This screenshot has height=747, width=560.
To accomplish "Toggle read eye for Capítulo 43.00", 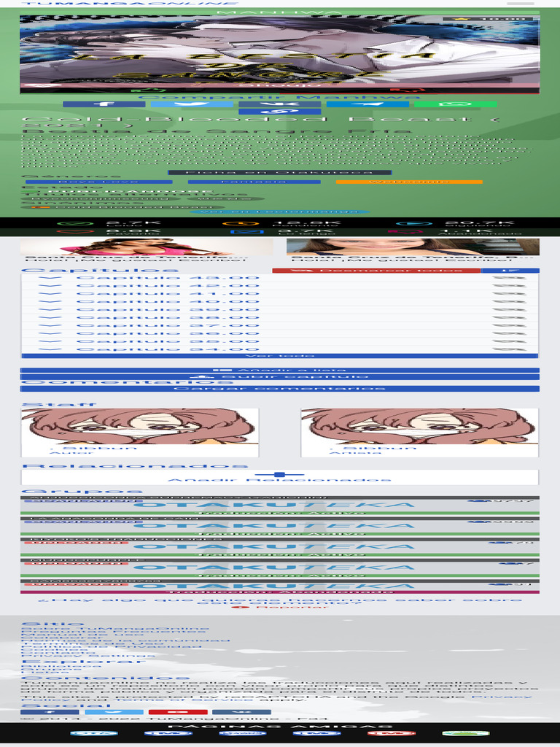I will click(x=510, y=278).
